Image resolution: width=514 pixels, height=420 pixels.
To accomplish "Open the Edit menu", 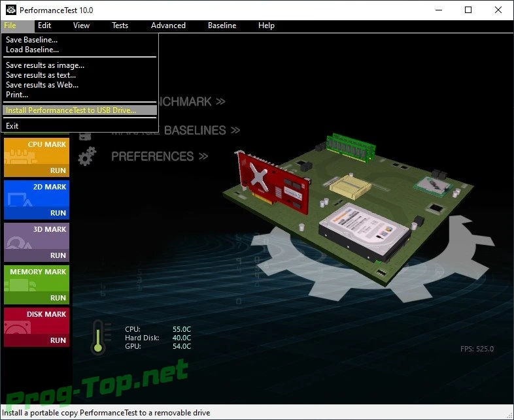I will coord(44,25).
